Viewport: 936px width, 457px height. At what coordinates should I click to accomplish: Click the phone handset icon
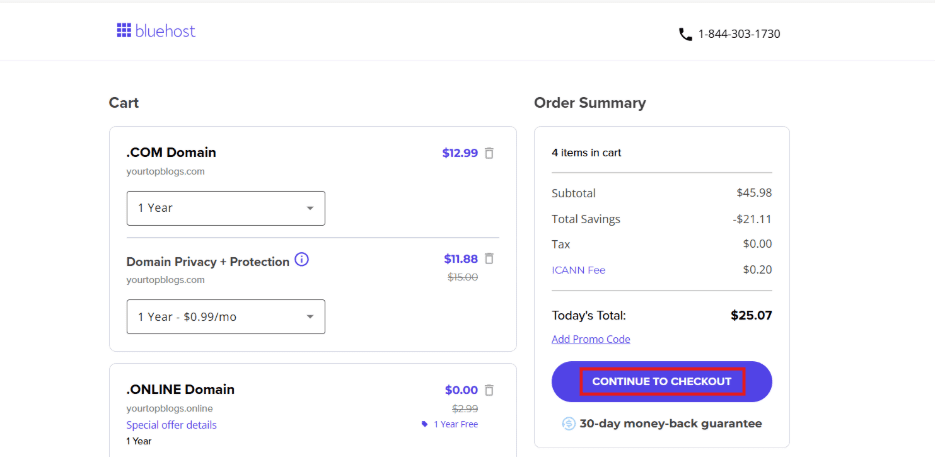point(685,34)
